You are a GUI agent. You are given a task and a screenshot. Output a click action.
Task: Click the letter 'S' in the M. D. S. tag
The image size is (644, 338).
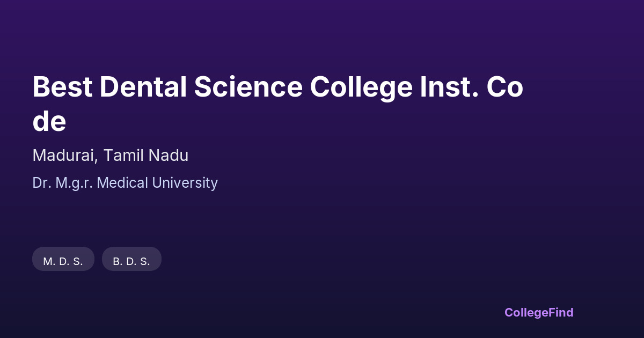pos(77,261)
